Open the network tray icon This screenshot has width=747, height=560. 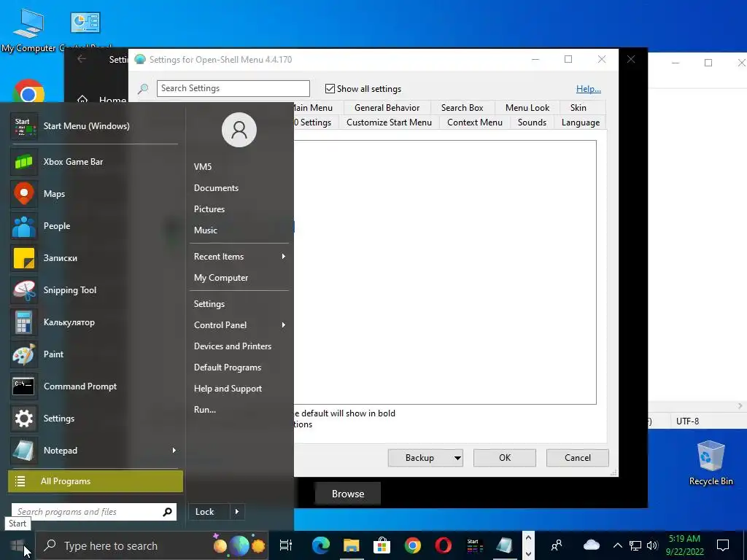[x=635, y=545]
